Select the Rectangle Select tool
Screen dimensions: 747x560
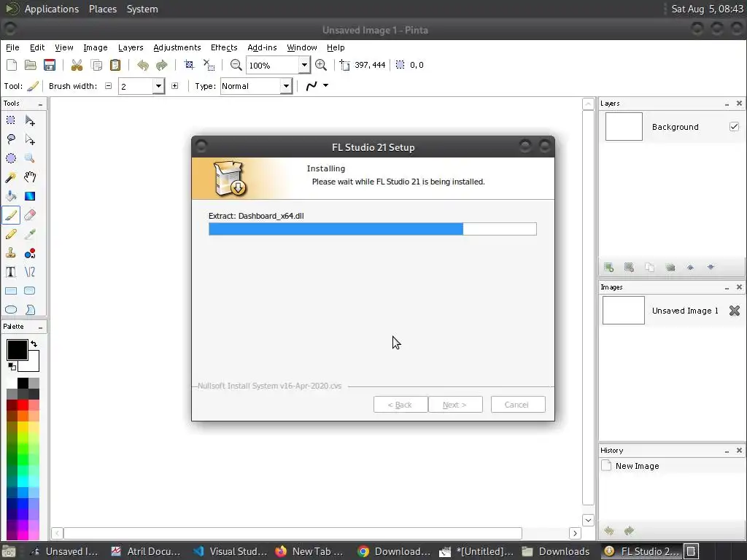(10, 120)
